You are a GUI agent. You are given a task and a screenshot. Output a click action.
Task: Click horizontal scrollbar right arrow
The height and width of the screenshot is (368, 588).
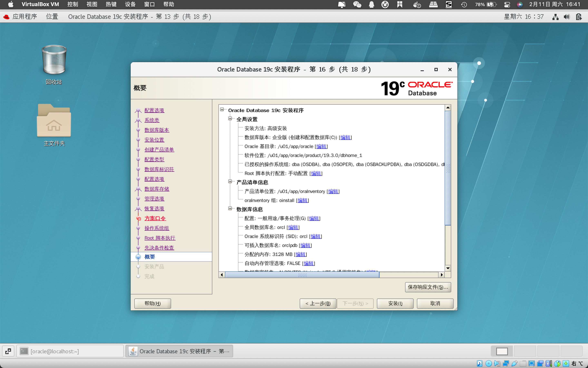point(441,275)
